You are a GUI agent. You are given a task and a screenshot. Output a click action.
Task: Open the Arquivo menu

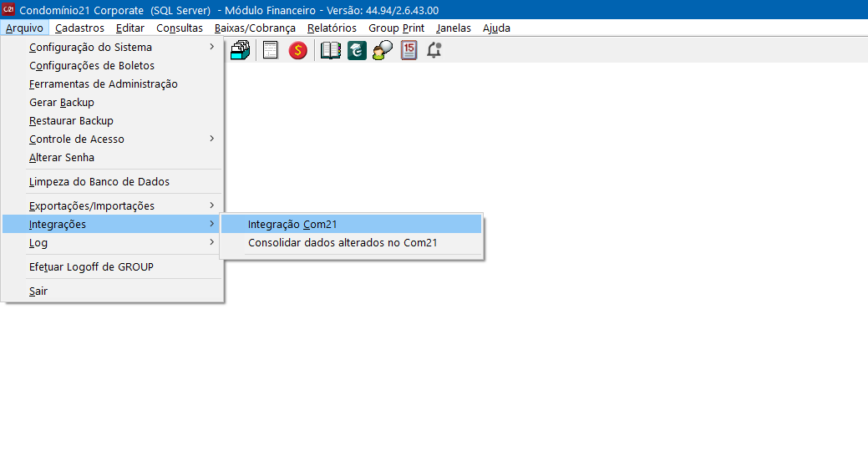tap(24, 28)
